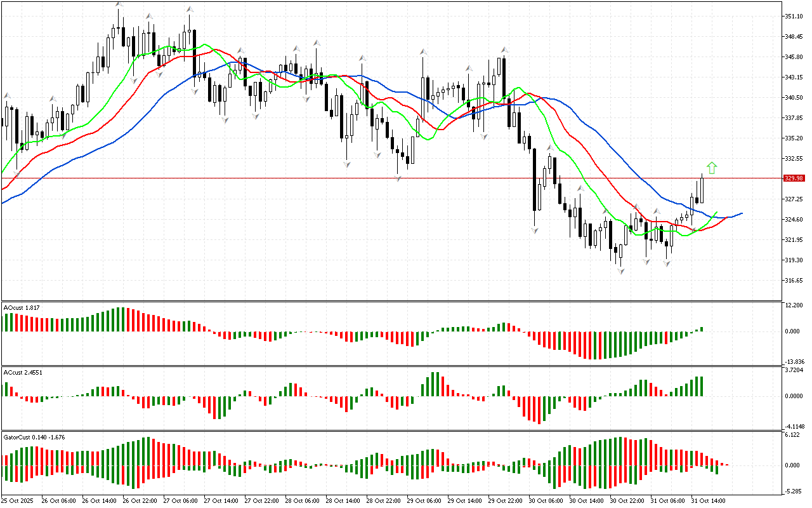
Task: Click the 29 Oct 22:00 time axis label
Action: click(505, 500)
